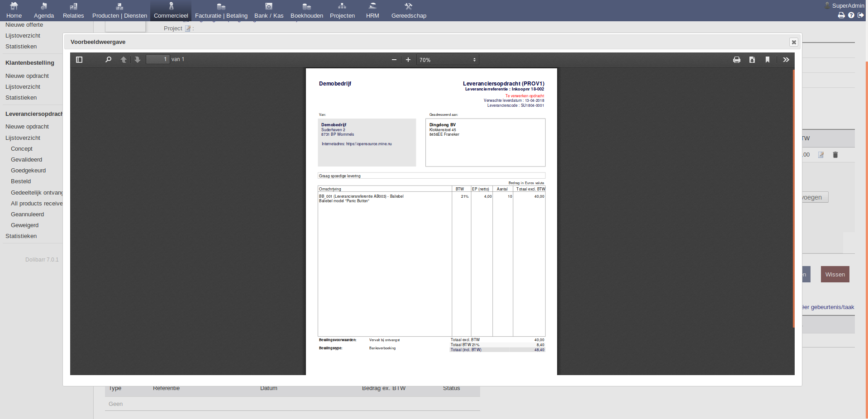Open the Facturatie | Betaling menu
Image resolution: width=868 pixels, height=419 pixels.
pyautogui.click(x=221, y=11)
